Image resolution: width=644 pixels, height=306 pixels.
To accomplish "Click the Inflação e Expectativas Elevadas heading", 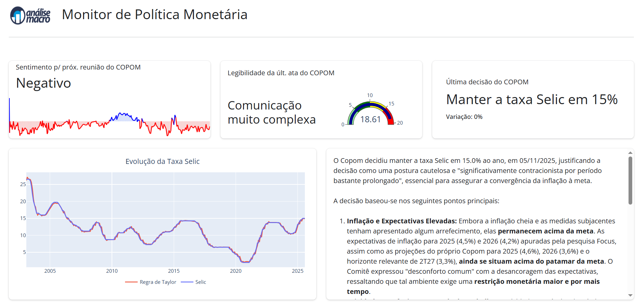I will point(402,221).
